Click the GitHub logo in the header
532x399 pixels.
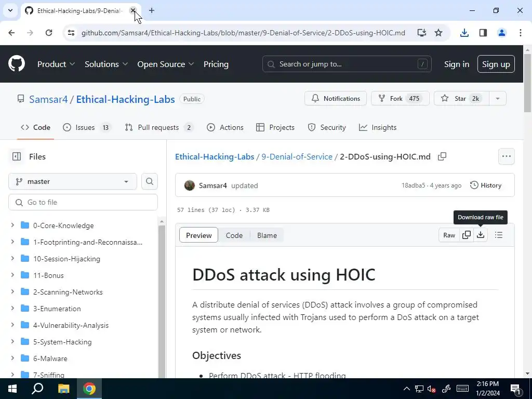click(17, 64)
